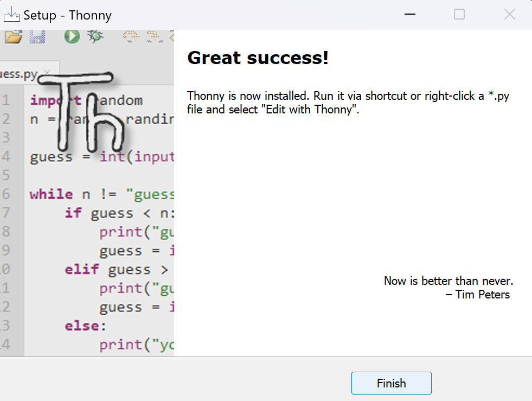Click the installation instructions paragraph

click(347, 103)
